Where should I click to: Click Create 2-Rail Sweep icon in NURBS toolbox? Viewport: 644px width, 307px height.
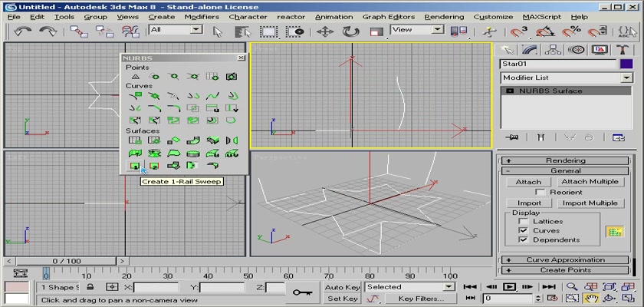pyautogui.click(x=154, y=166)
